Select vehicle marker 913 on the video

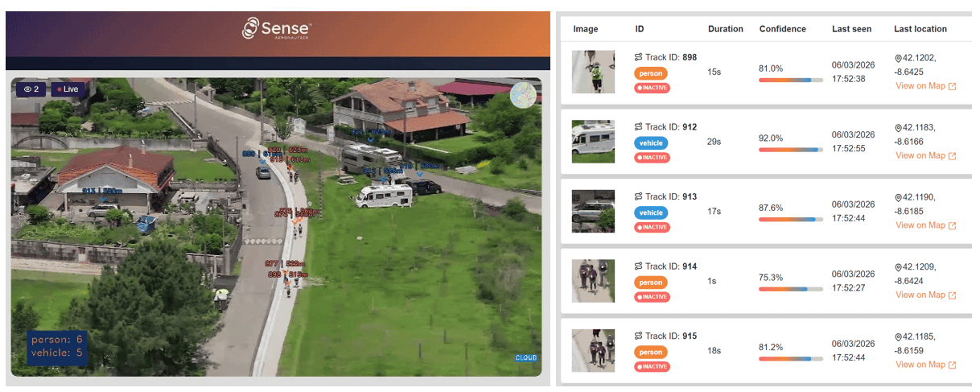(101, 191)
